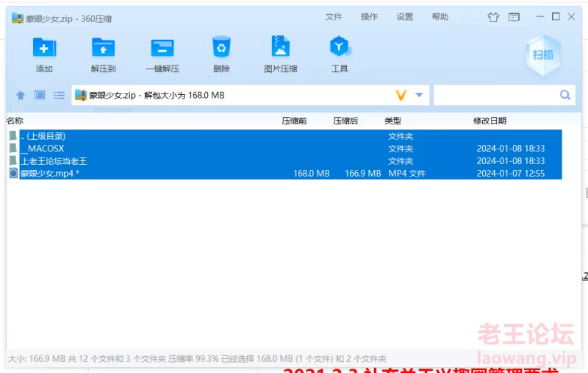Select the '蒙眼少女.mp4 *' file name
588x373 pixels.
click(x=50, y=173)
